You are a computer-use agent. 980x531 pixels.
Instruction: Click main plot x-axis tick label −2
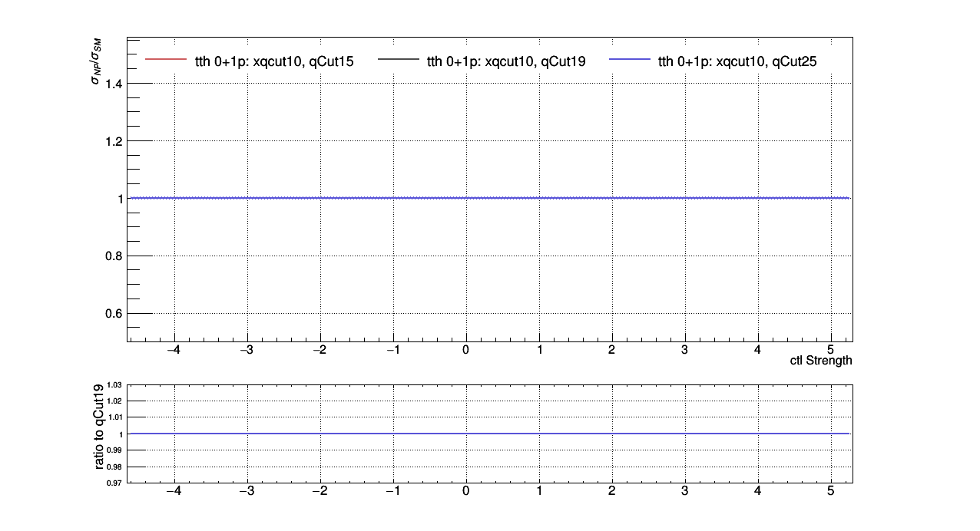click(320, 349)
